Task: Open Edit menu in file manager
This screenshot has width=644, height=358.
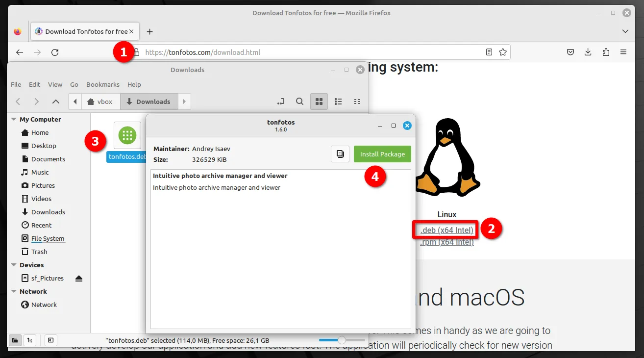Action: pyautogui.click(x=34, y=84)
